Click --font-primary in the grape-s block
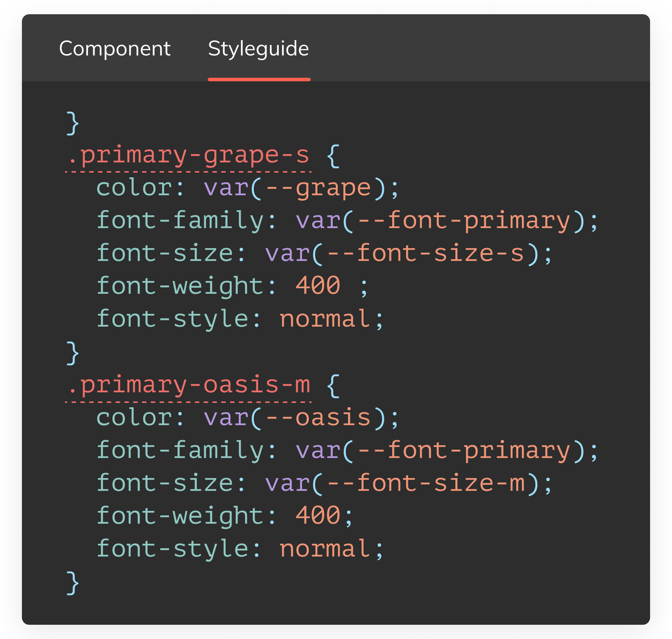672x639 pixels. (x=464, y=221)
